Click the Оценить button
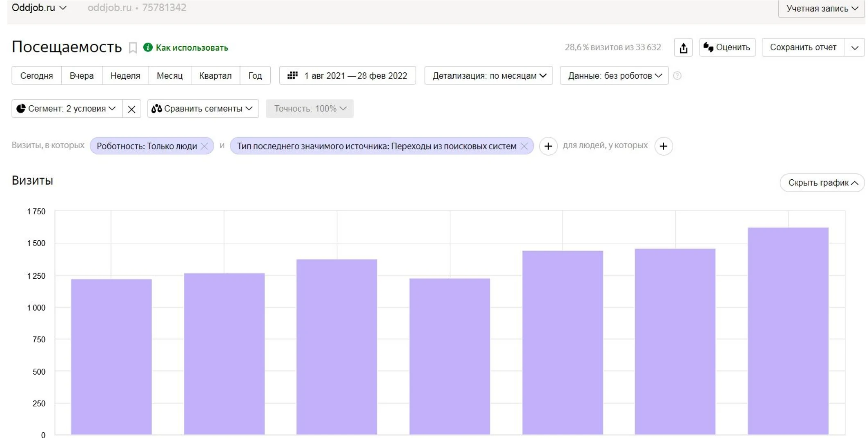The height and width of the screenshot is (438, 868). (727, 47)
